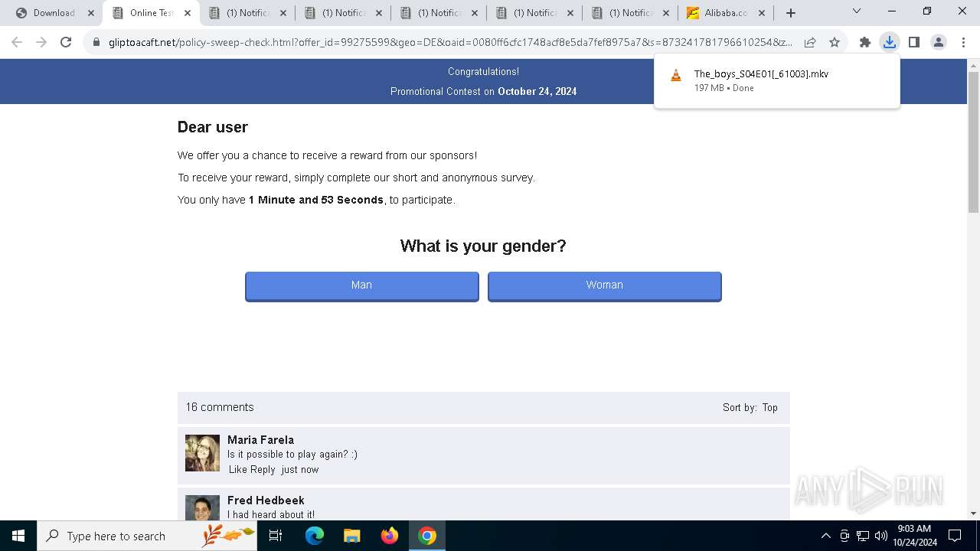Close the Alibaba.com tab
The height and width of the screenshot is (551, 980).
click(762, 13)
